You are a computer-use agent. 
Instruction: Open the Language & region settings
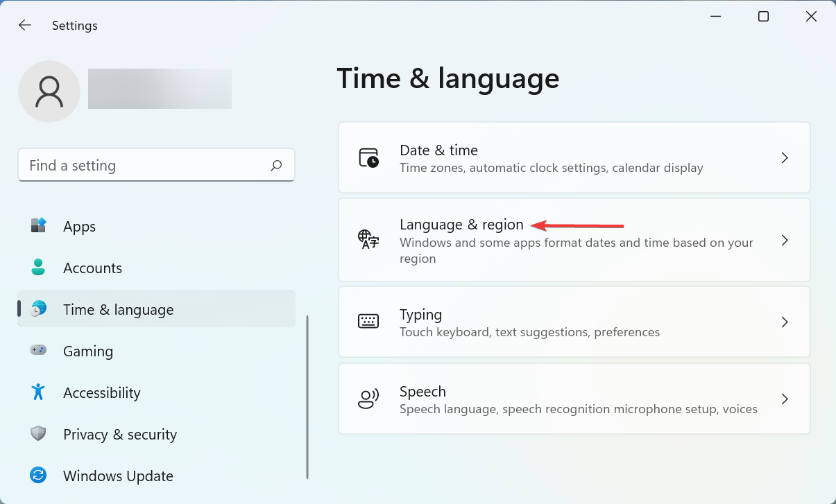[x=461, y=225]
